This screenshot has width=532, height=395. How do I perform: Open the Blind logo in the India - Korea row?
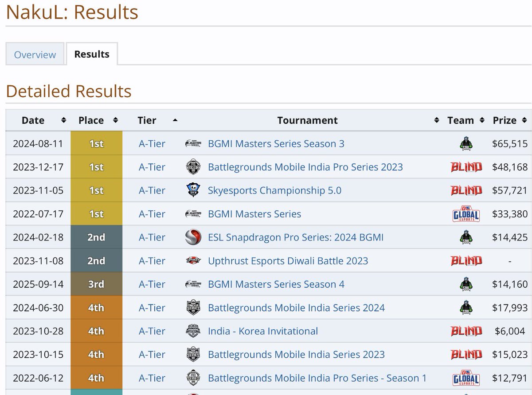[466, 331]
